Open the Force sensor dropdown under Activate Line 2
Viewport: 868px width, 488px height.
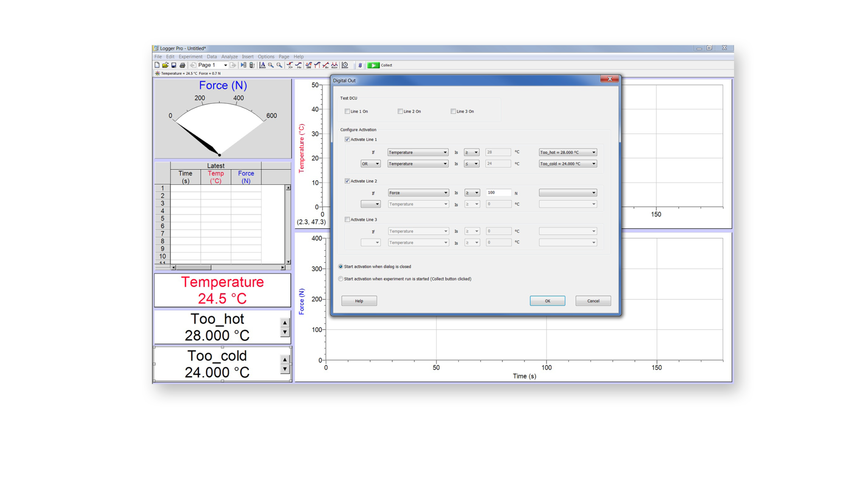point(418,192)
